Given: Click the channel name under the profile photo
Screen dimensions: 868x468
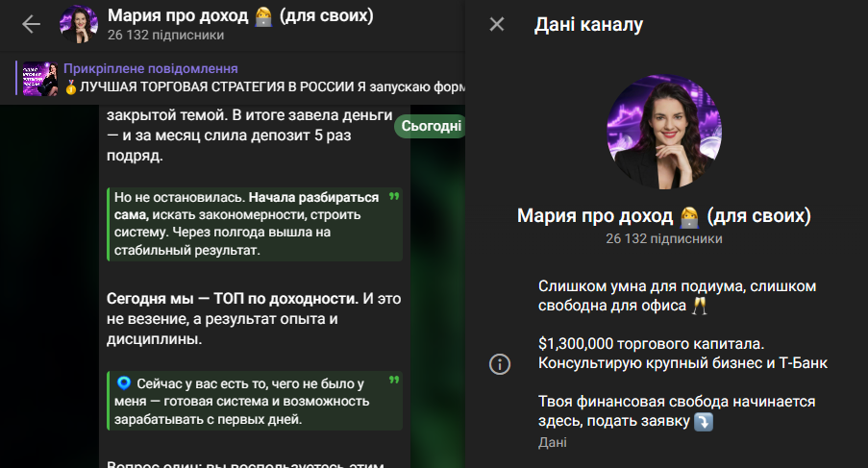Looking at the screenshot, I should [x=663, y=216].
